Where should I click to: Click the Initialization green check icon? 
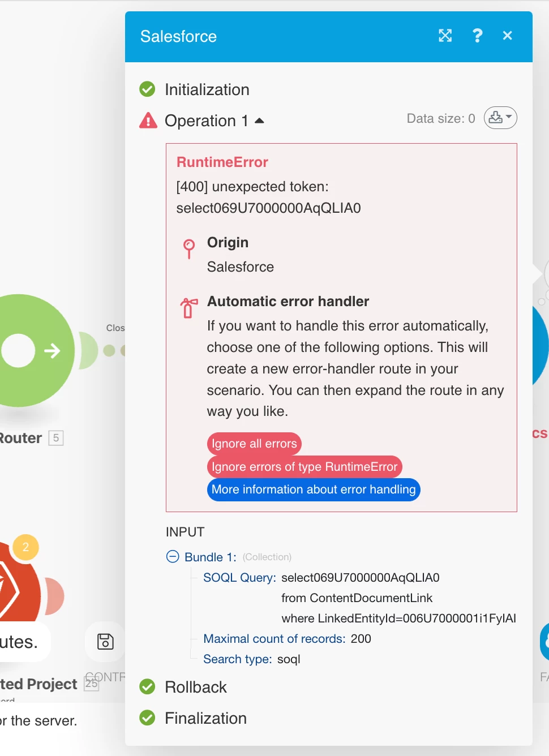point(147,89)
